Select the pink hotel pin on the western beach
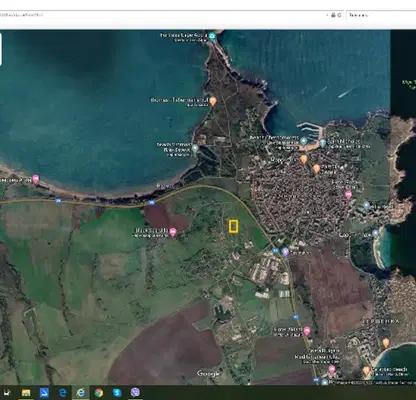 [36, 179]
